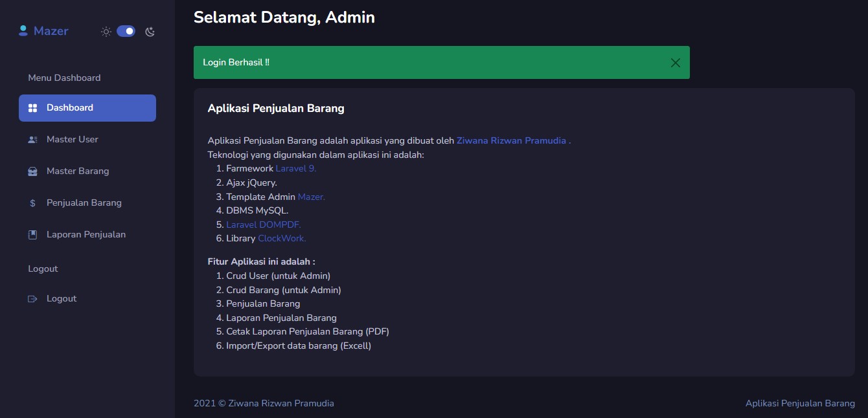
Task: Click the Laporan Penjualan journal icon
Action: click(x=33, y=235)
